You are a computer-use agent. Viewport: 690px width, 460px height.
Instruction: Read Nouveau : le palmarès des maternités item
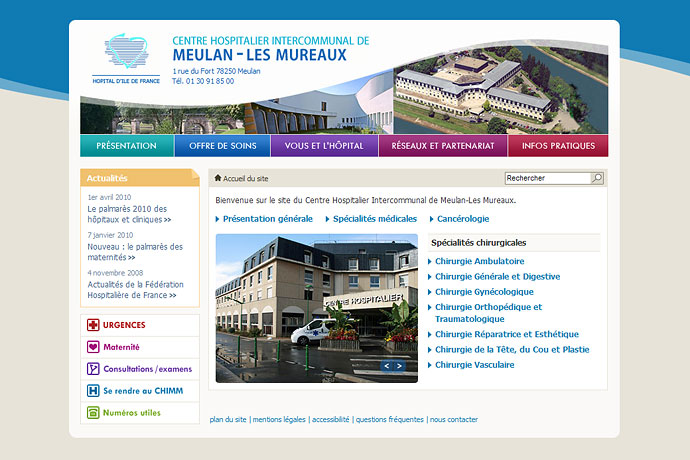[135, 252]
